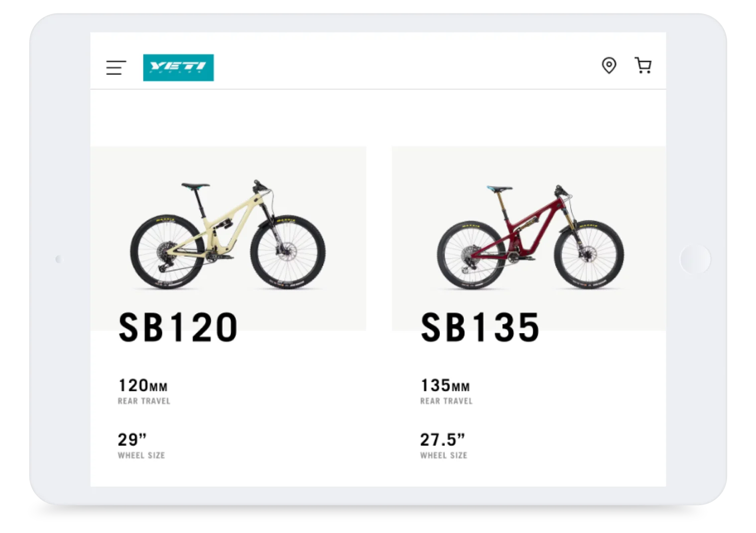Go home by clicking the teal logo

click(x=178, y=67)
